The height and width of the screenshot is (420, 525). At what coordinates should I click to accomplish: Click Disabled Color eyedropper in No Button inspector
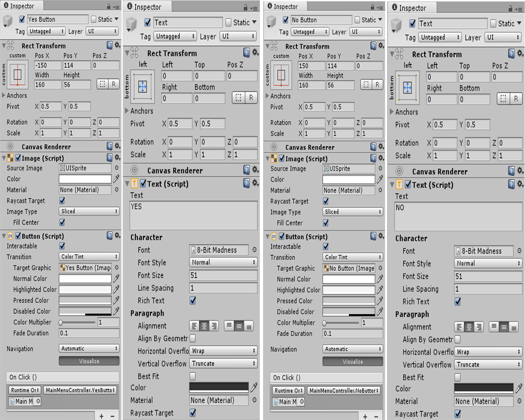pyautogui.click(x=380, y=311)
